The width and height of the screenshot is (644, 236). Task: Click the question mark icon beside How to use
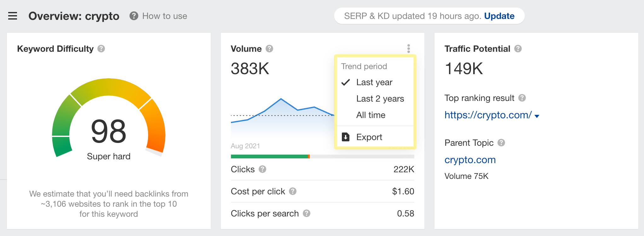(x=134, y=16)
